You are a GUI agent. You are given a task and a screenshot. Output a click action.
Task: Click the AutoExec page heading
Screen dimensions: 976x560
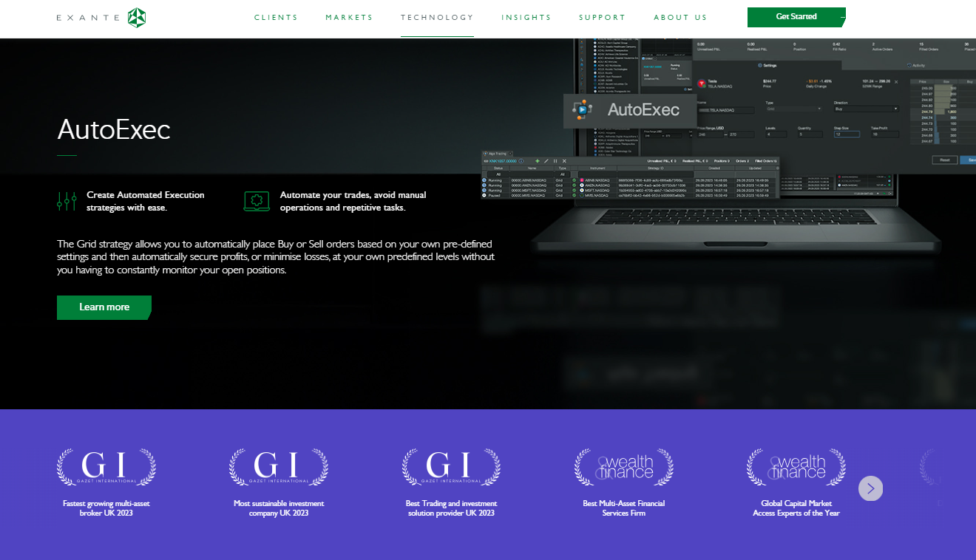pos(114,130)
